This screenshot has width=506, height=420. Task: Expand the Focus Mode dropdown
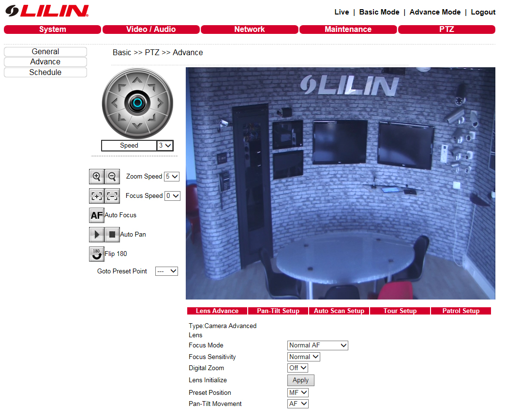[317, 345]
